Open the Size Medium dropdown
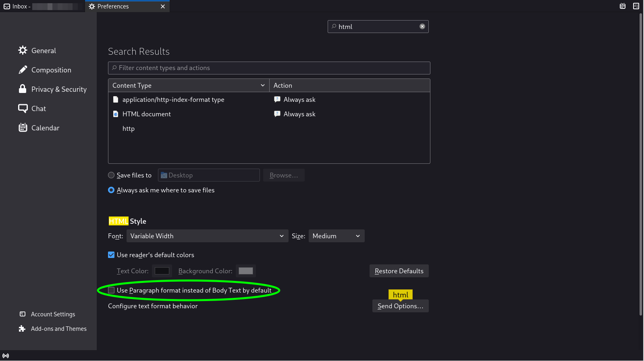Viewport: 644px width, 361px height. click(x=337, y=236)
